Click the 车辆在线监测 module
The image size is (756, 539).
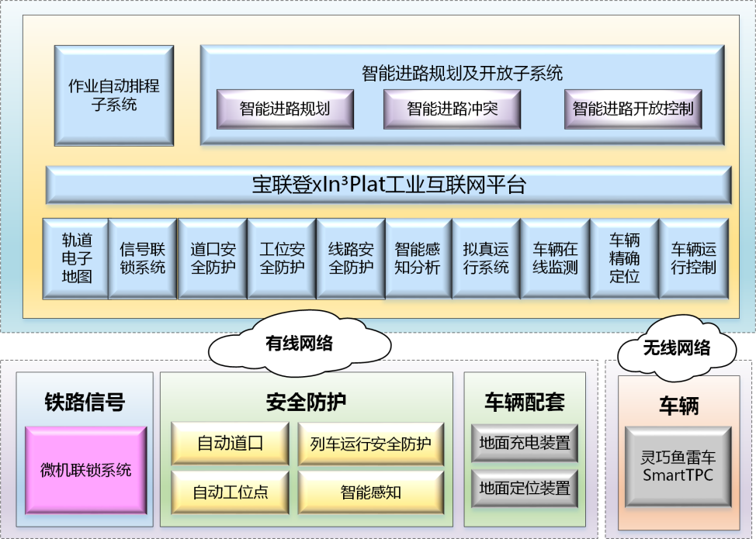(555, 259)
